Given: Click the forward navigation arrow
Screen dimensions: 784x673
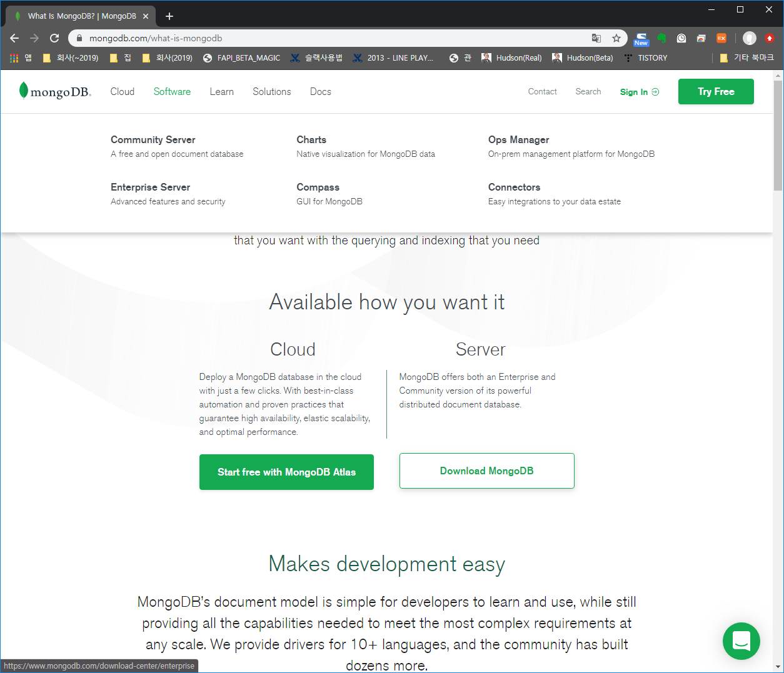Looking at the screenshot, I should (x=34, y=38).
